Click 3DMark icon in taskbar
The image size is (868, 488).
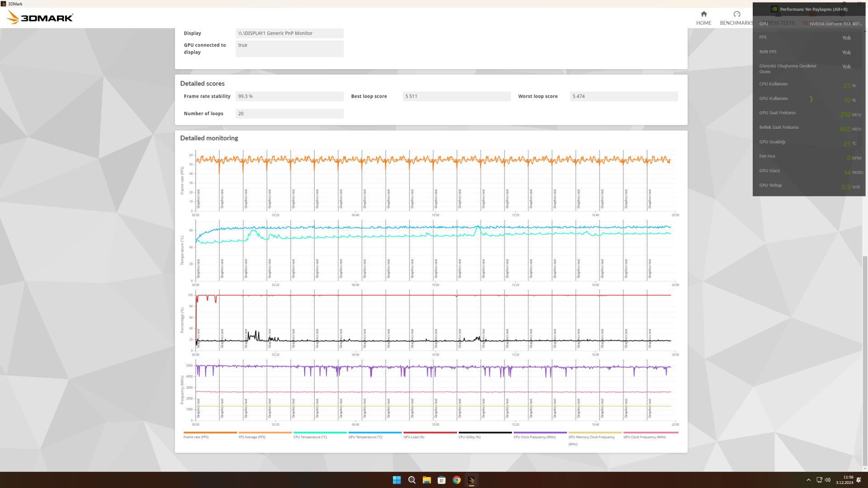pyautogui.click(x=472, y=480)
